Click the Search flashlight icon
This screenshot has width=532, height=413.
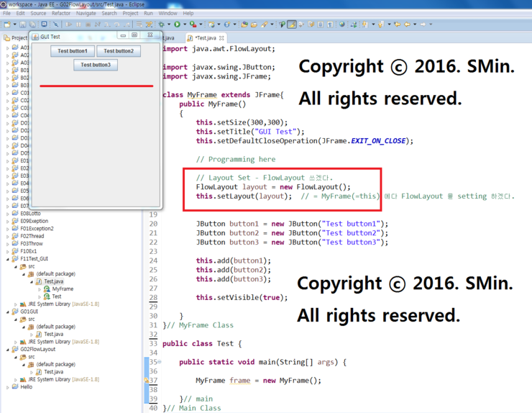(264, 24)
